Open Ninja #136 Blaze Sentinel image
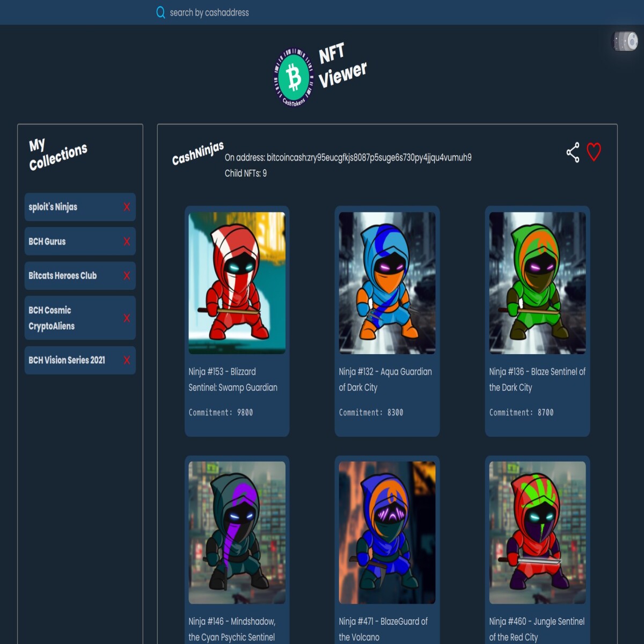Image resolution: width=644 pixels, height=644 pixels. pyautogui.click(x=537, y=283)
